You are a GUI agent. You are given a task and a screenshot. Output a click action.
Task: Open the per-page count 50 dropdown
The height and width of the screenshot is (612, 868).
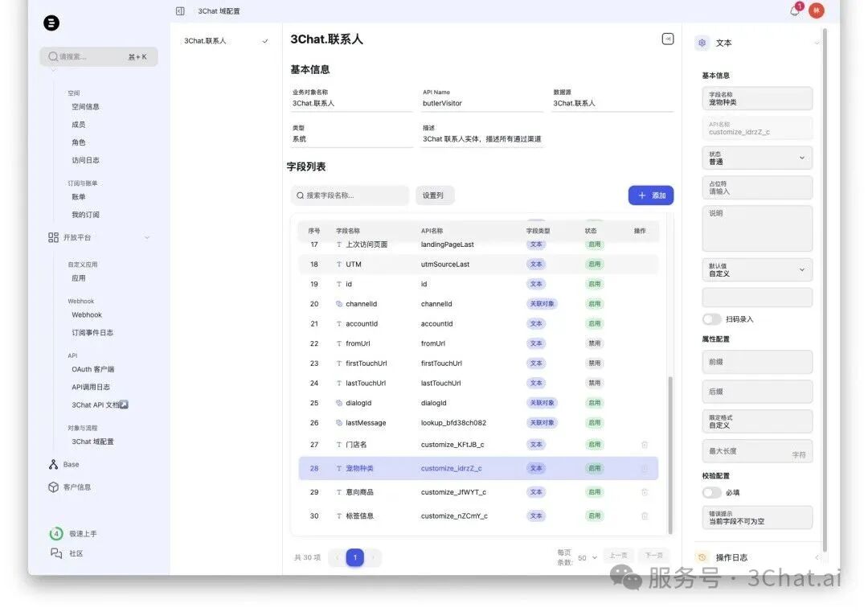point(588,558)
